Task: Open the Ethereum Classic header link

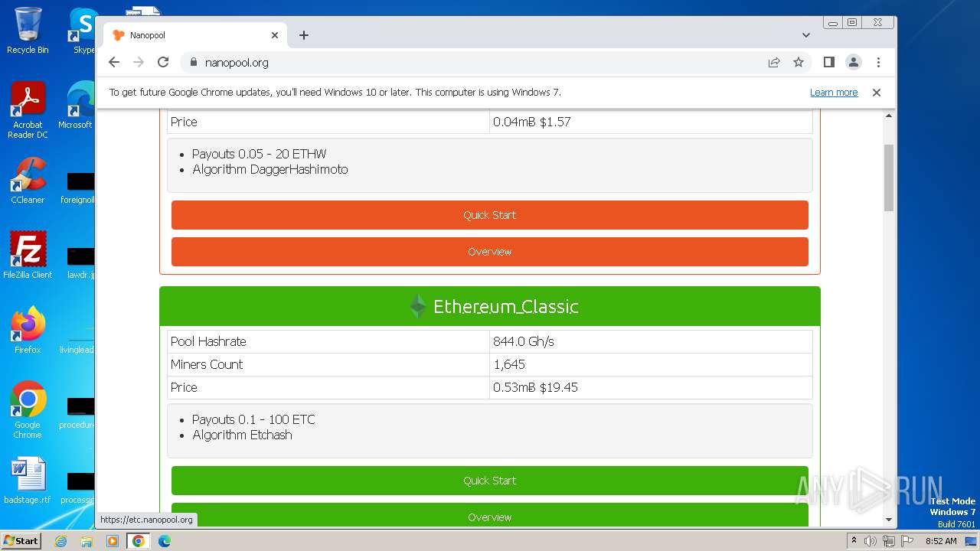Action: (x=506, y=307)
